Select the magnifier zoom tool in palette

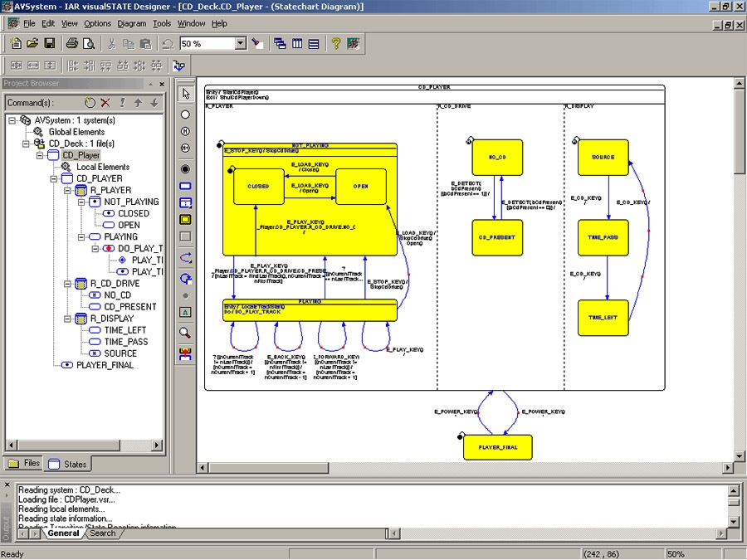click(x=185, y=332)
